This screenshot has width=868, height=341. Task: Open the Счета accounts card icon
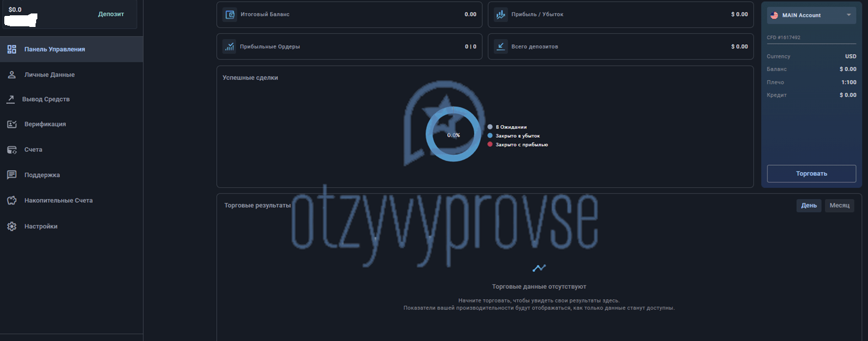coord(12,149)
